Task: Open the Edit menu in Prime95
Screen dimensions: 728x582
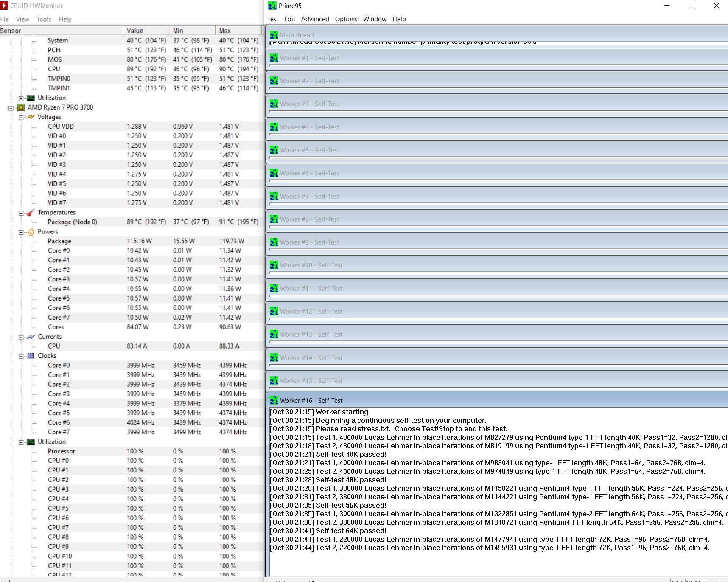Action: coord(290,19)
